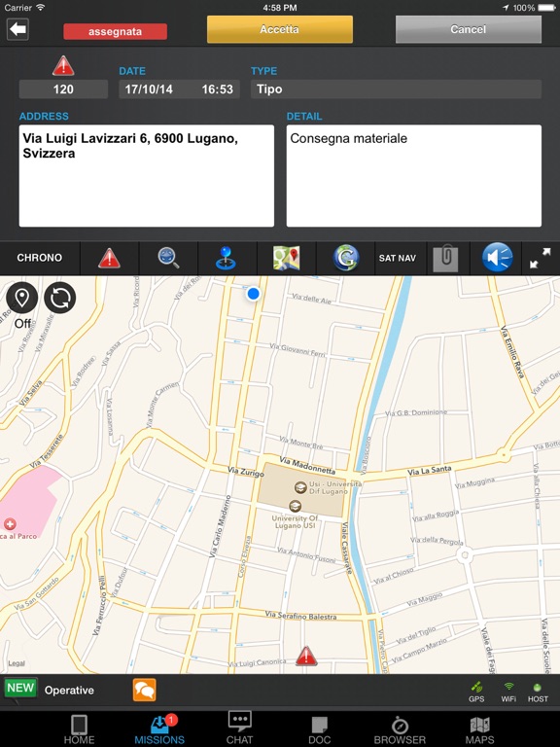Tap the date field 17/10/14

tap(149, 89)
